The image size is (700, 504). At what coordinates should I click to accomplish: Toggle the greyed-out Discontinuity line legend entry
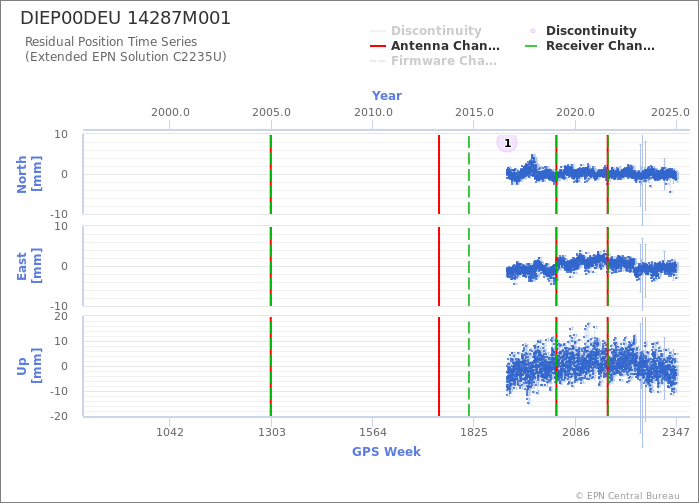[426, 30]
